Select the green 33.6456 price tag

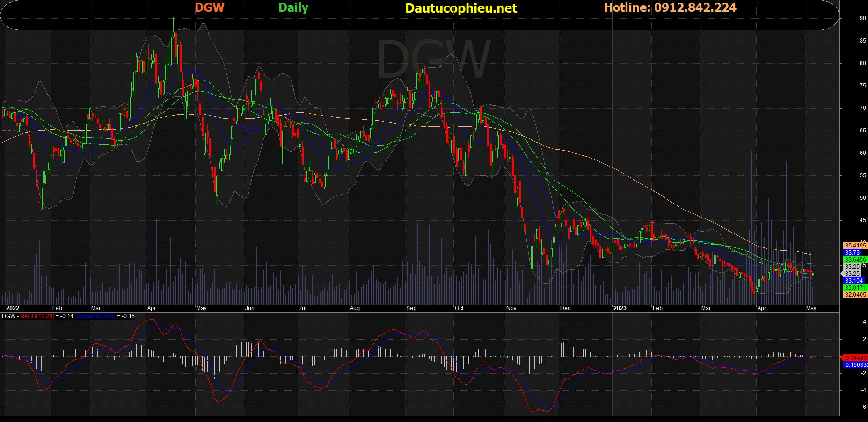click(855, 260)
